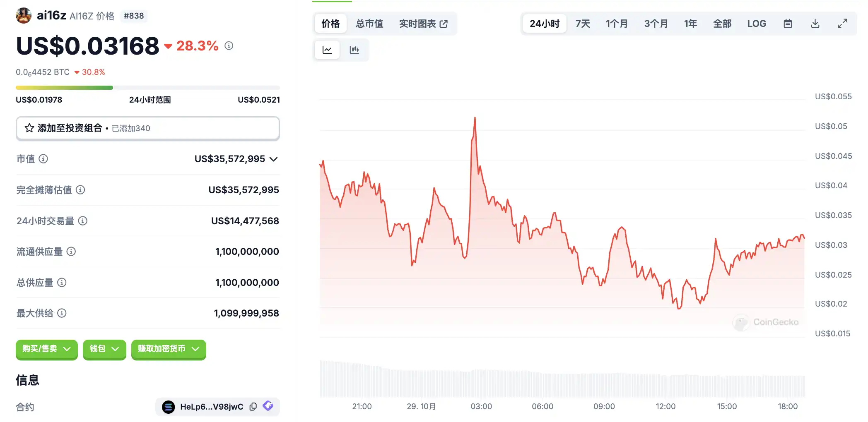Open the 赚取加密货币 dropdown
The width and height of the screenshot is (868, 422).
(168, 349)
